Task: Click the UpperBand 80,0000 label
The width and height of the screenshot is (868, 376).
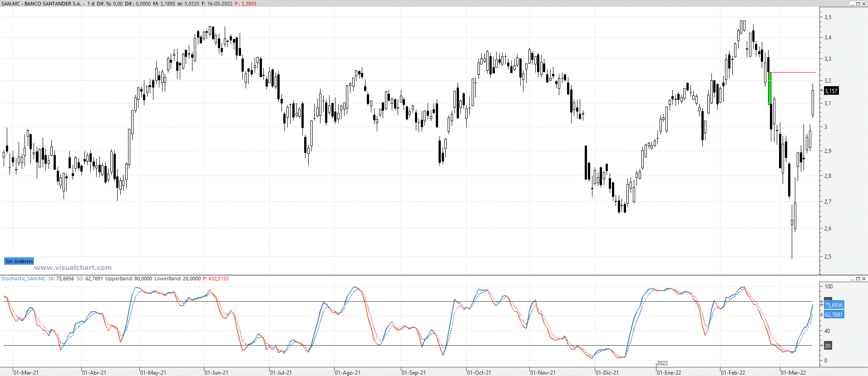Action: coord(128,278)
